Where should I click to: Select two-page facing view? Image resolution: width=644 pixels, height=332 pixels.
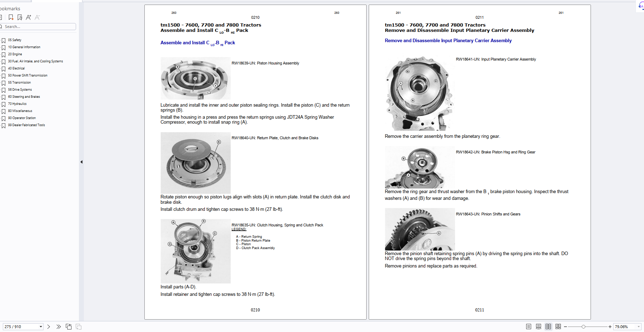(548, 327)
